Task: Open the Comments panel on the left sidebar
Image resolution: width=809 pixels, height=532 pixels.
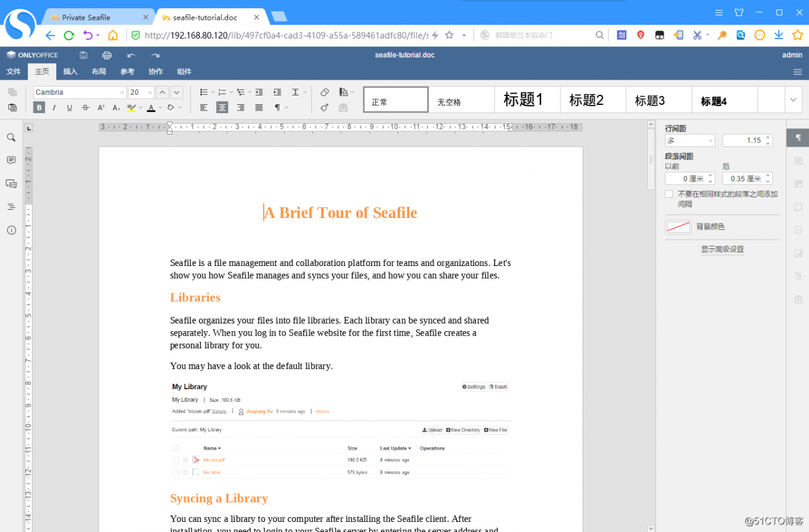Action: point(11,160)
